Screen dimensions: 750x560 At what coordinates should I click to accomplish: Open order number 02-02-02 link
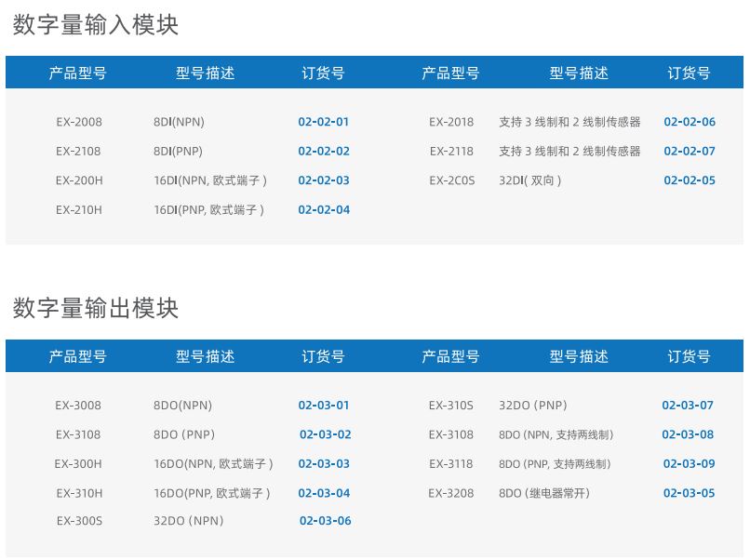(x=323, y=152)
